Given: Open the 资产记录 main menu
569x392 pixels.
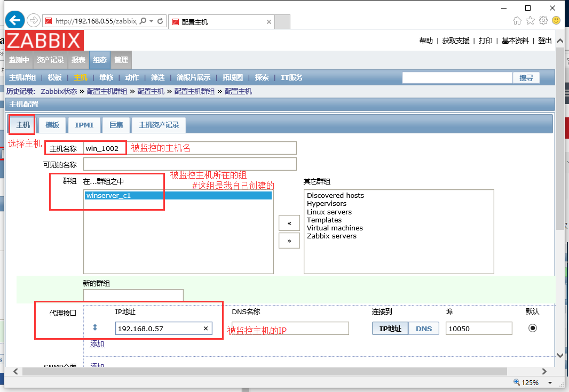Looking at the screenshot, I should pyautogui.click(x=50, y=60).
